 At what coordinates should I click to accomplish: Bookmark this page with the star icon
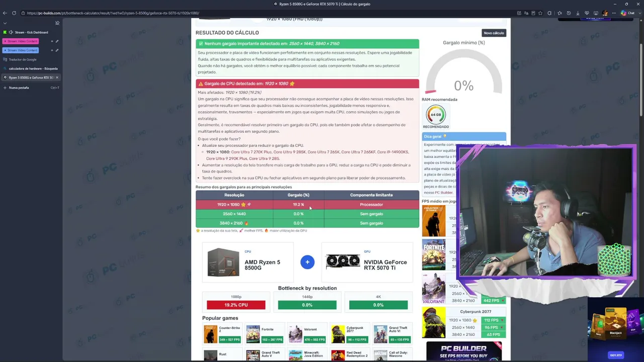click(x=540, y=13)
